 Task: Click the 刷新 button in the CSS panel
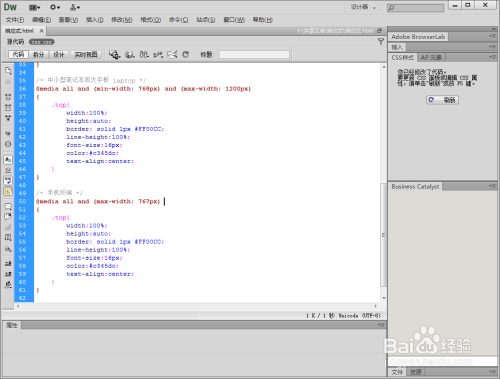442,100
